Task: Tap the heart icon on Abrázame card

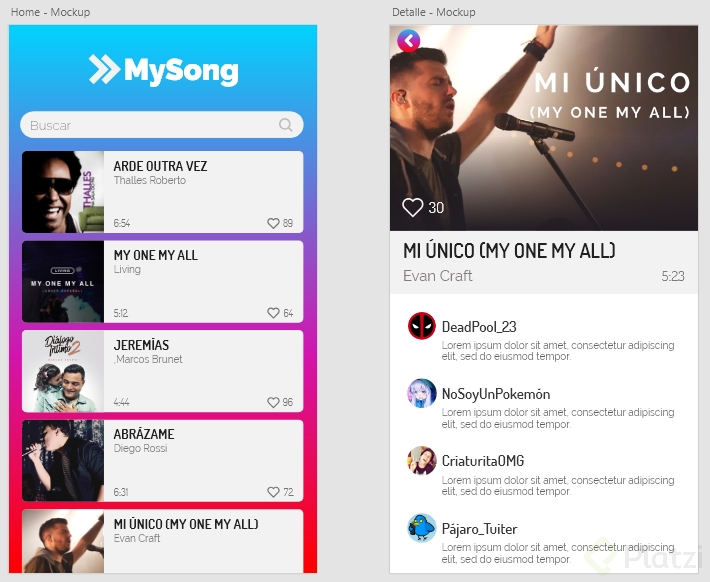Action: point(273,492)
